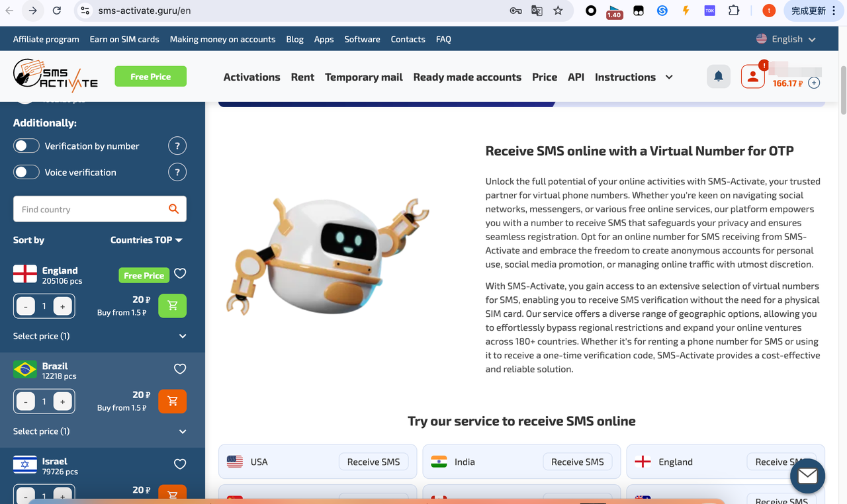Add Brazil number to cart
Viewport: 847px width, 504px height.
(x=173, y=401)
